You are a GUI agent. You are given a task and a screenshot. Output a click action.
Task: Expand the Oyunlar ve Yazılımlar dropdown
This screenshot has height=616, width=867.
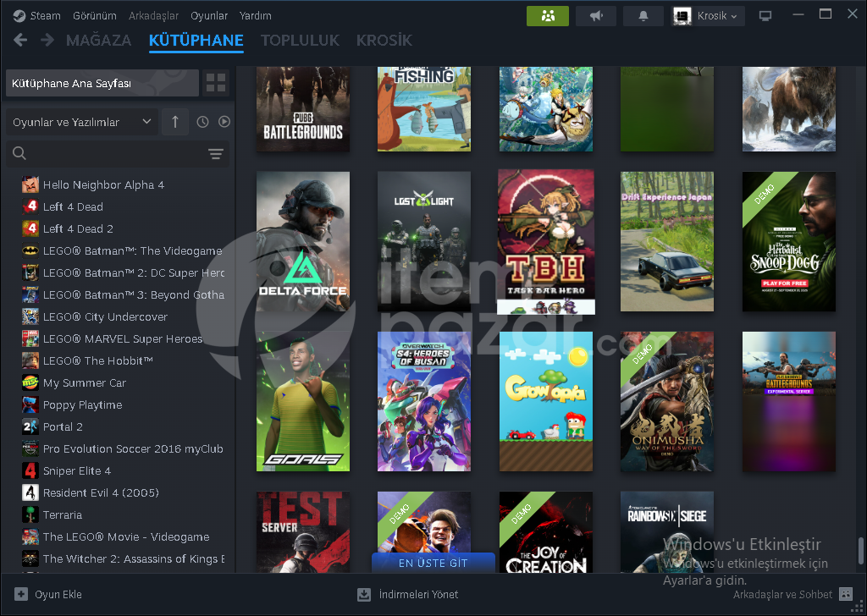point(82,122)
